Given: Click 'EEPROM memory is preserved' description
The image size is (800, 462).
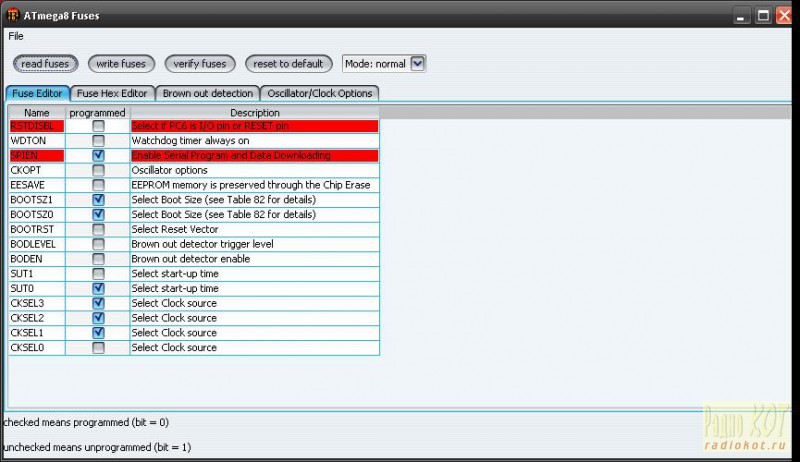Looking at the screenshot, I should [251, 185].
